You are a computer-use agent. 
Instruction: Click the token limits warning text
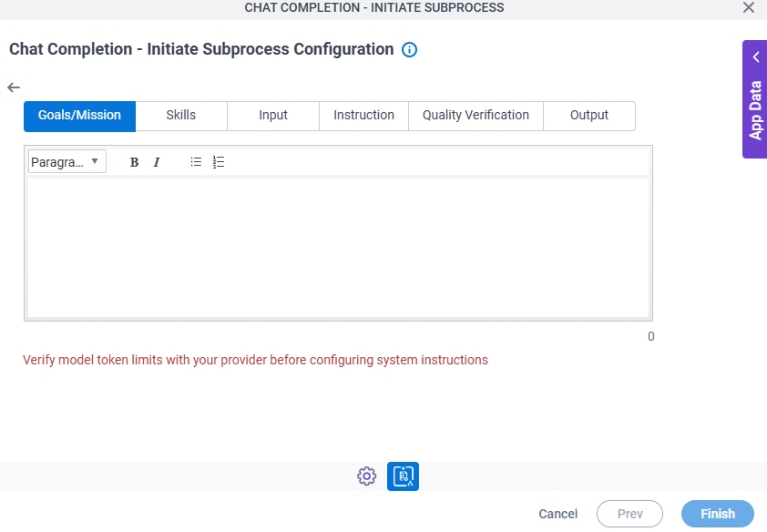[x=255, y=360]
